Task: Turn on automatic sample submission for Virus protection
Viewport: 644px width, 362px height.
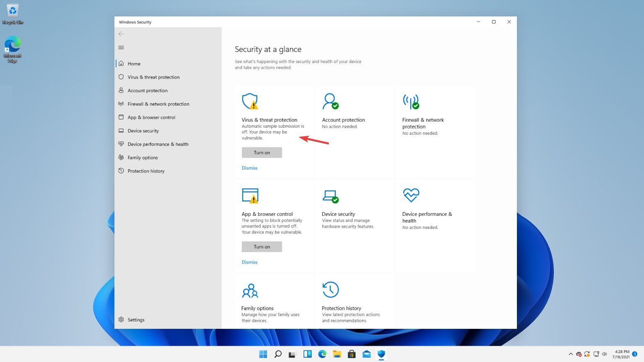Action: 262,153
